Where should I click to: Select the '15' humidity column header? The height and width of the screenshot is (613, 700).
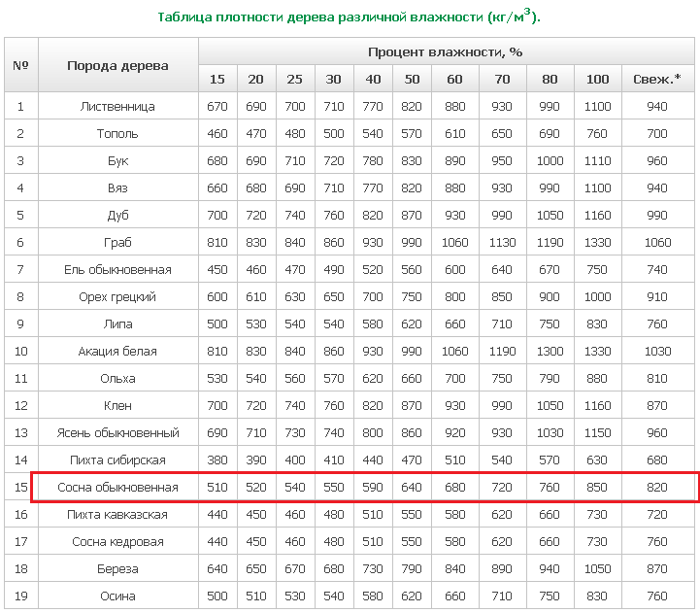(x=217, y=79)
